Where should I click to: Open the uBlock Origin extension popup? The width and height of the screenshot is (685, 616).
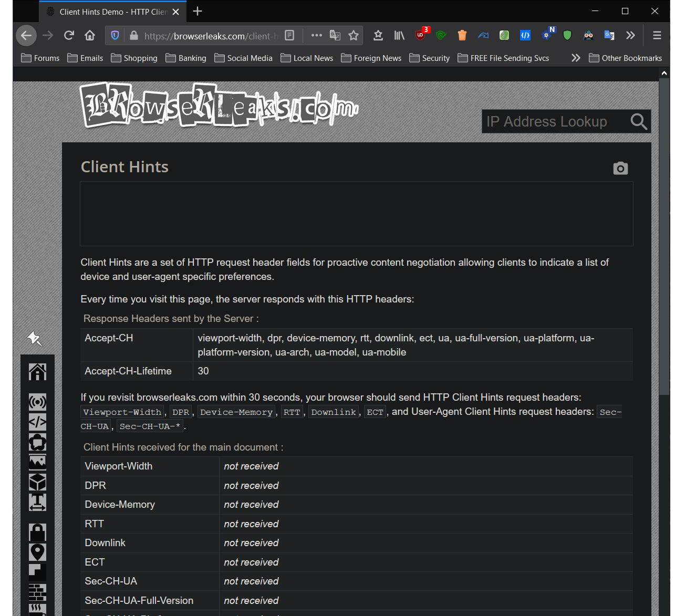(x=421, y=35)
